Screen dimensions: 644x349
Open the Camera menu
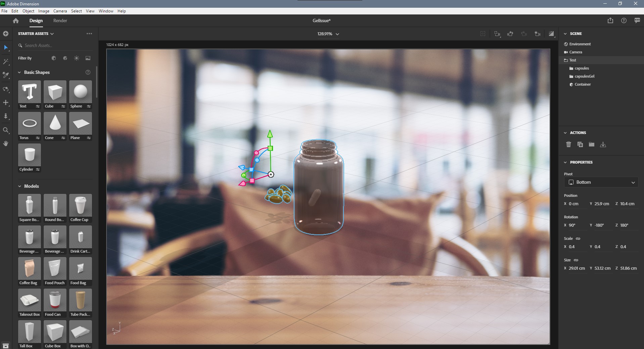pos(60,11)
